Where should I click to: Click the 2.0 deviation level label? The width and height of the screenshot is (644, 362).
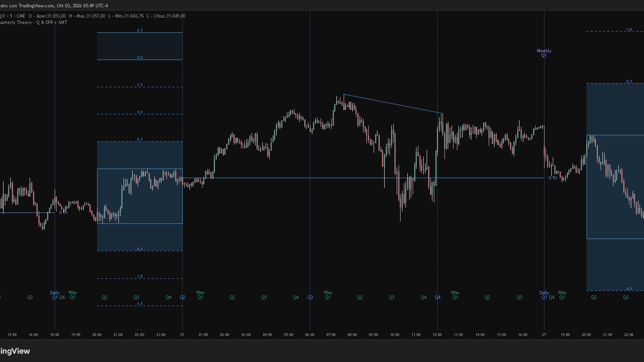(x=140, y=58)
